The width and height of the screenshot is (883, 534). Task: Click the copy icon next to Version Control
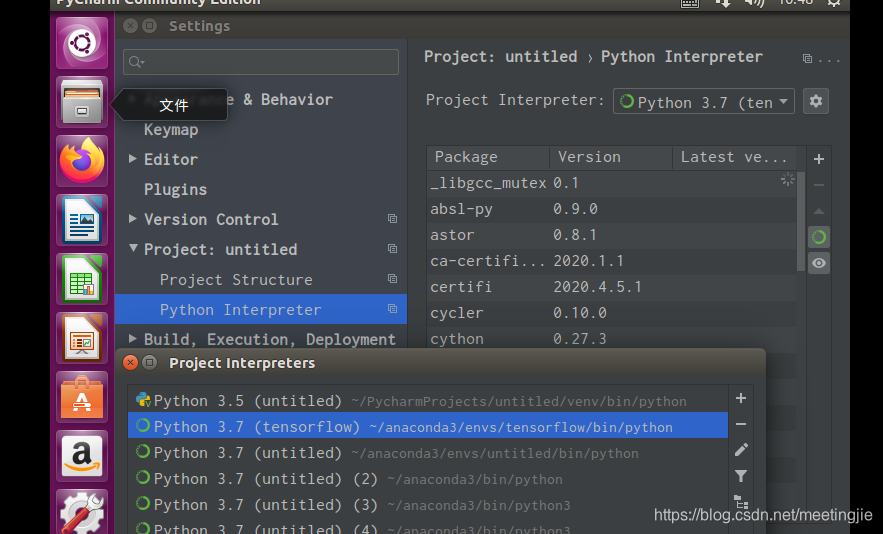click(393, 219)
